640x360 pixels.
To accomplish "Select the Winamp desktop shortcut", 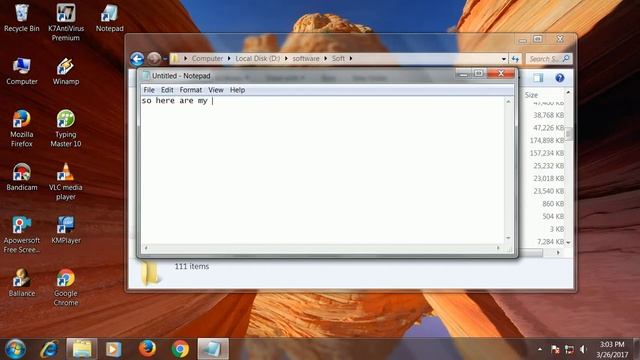I will (x=66, y=71).
